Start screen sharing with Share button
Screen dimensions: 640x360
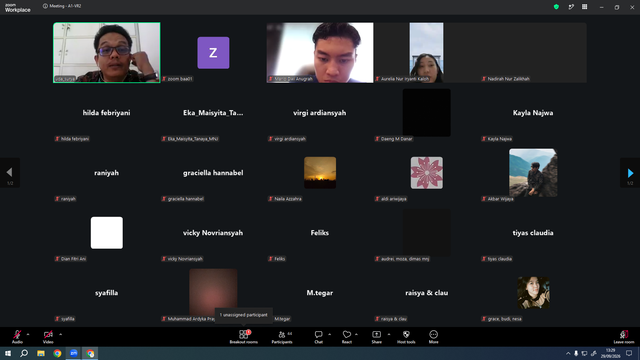377,337
